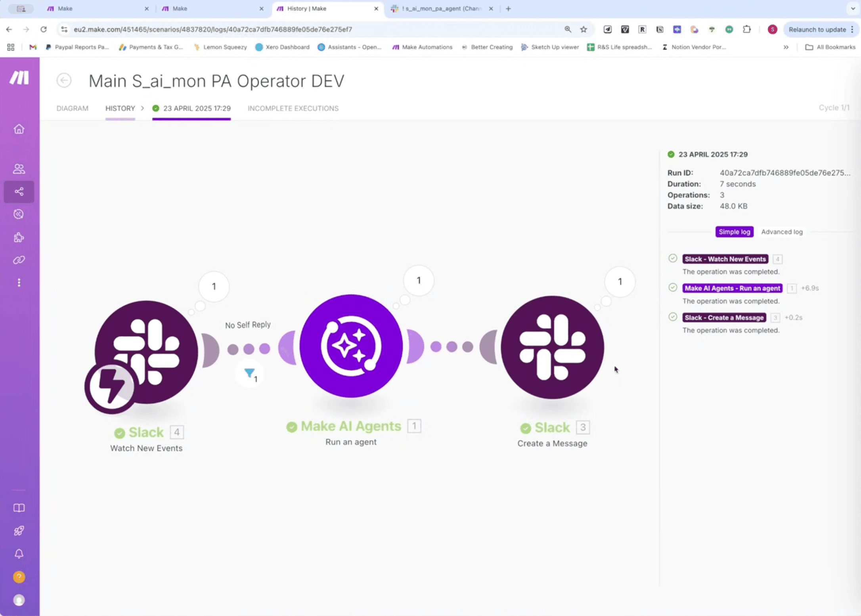Viewport: 861px width, 616px height.
Task: Open the No Self Reply filter icon
Action: (x=250, y=373)
